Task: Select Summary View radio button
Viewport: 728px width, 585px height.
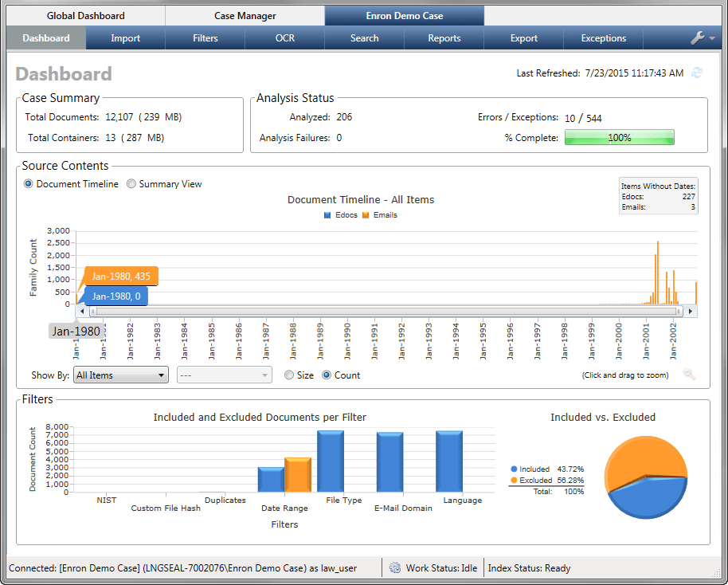Action: [x=131, y=184]
